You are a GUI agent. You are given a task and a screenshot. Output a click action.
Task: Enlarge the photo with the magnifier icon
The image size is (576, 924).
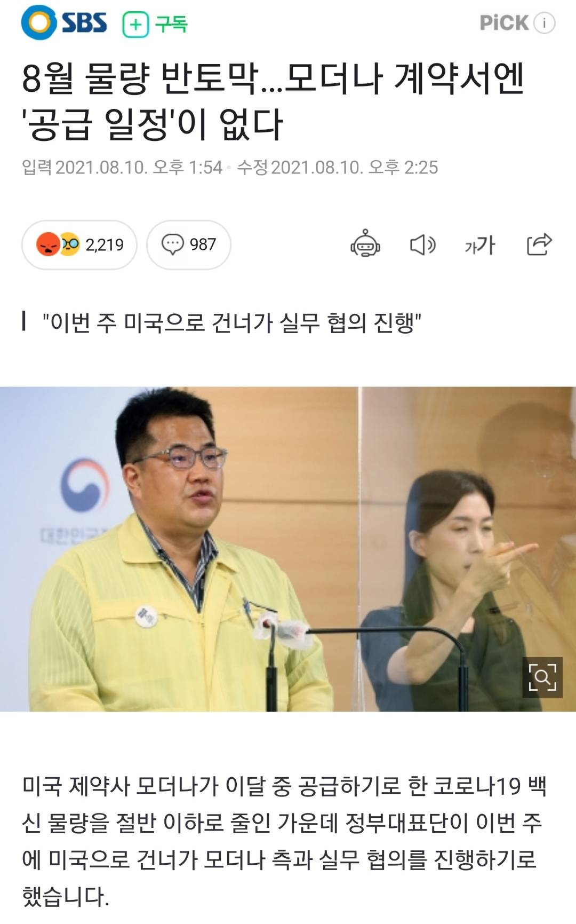[542, 677]
